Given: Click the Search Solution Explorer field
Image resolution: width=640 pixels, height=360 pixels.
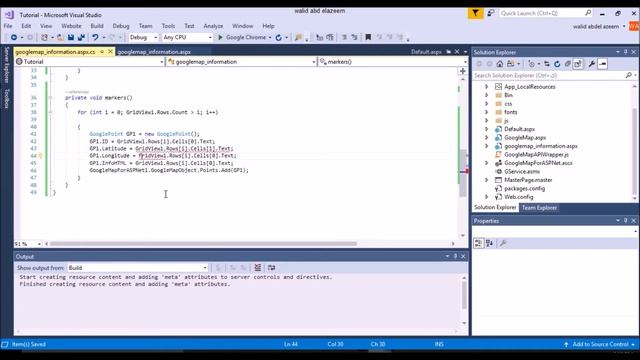Looking at the screenshot, I should (555, 76).
